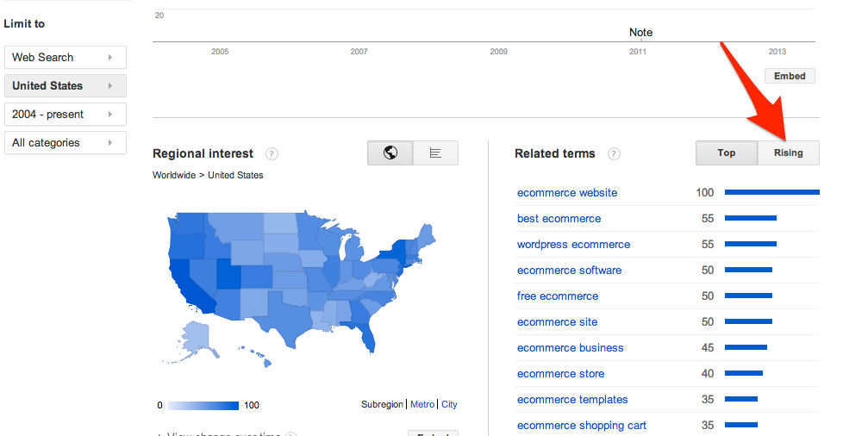
Task: Switch to the Rising related terms tab
Action: [788, 153]
